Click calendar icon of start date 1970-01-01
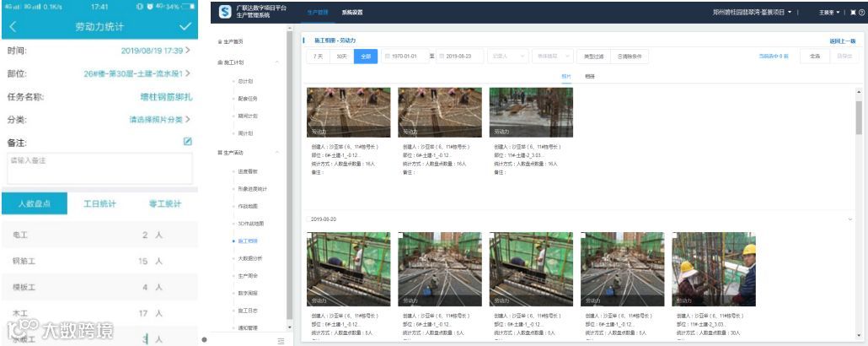 tap(387, 57)
